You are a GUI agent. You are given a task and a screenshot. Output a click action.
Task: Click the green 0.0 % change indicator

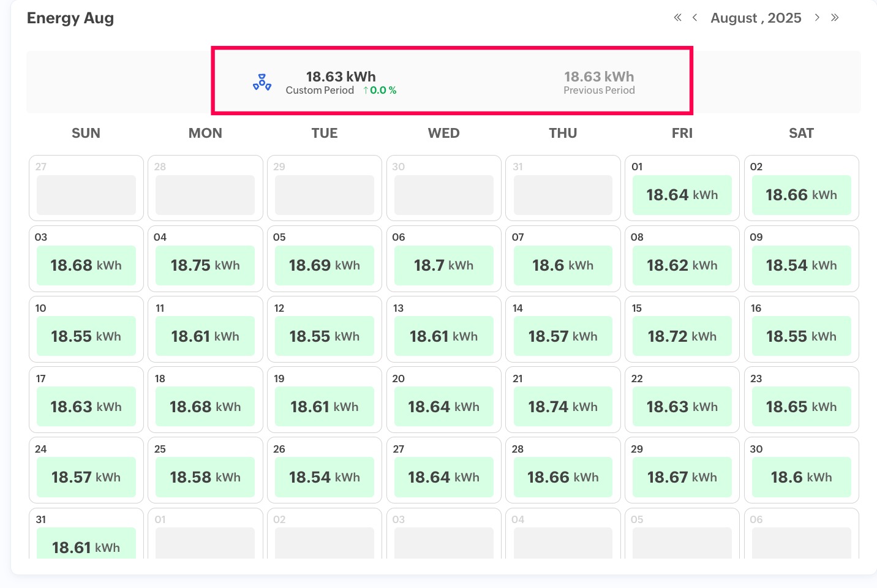click(x=380, y=91)
